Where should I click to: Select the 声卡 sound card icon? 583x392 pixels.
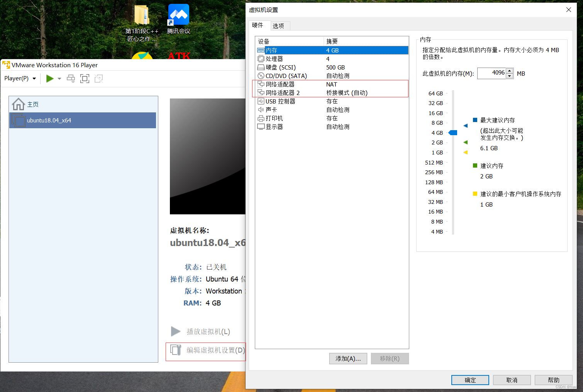[x=261, y=110]
